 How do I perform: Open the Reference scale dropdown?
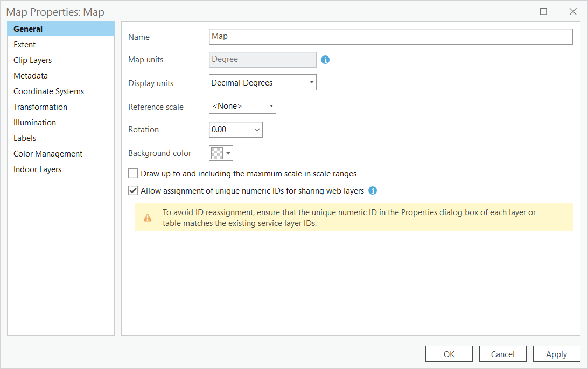270,106
